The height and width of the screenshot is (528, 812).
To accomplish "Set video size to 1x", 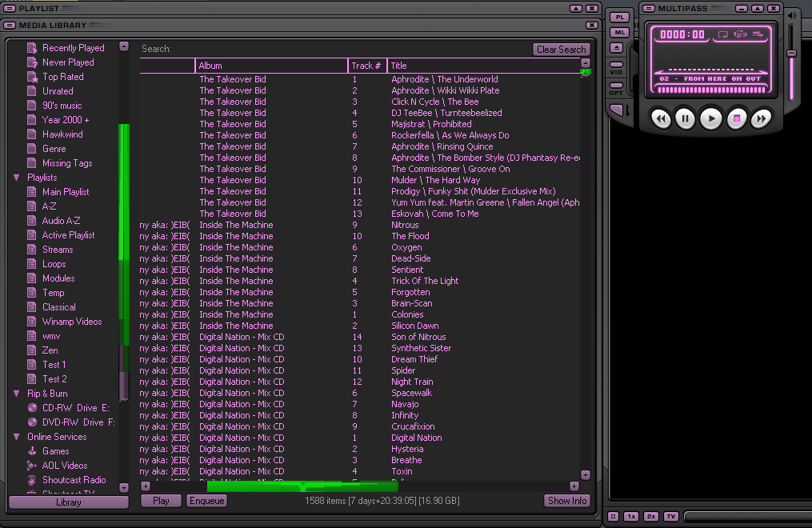I will [x=631, y=517].
